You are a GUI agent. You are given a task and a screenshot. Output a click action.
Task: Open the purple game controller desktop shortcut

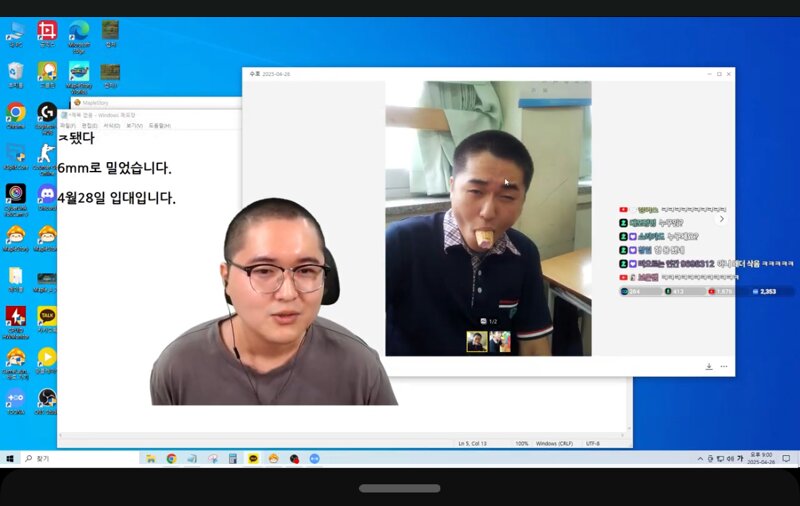point(16,401)
